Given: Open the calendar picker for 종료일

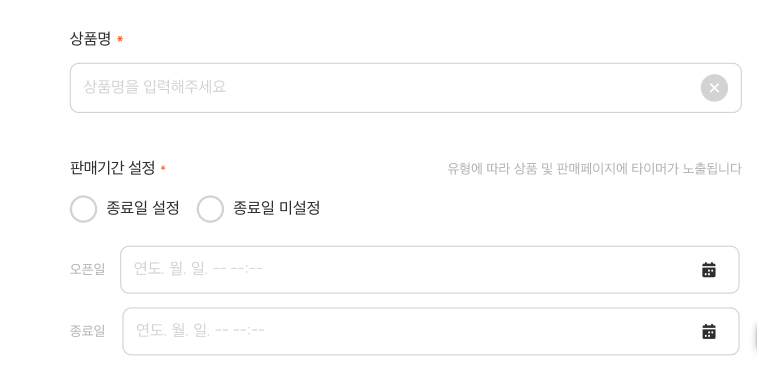Looking at the screenshot, I should [709, 331].
